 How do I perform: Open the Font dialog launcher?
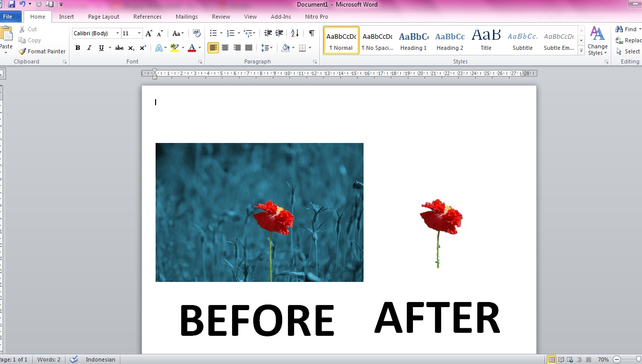(x=200, y=62)
